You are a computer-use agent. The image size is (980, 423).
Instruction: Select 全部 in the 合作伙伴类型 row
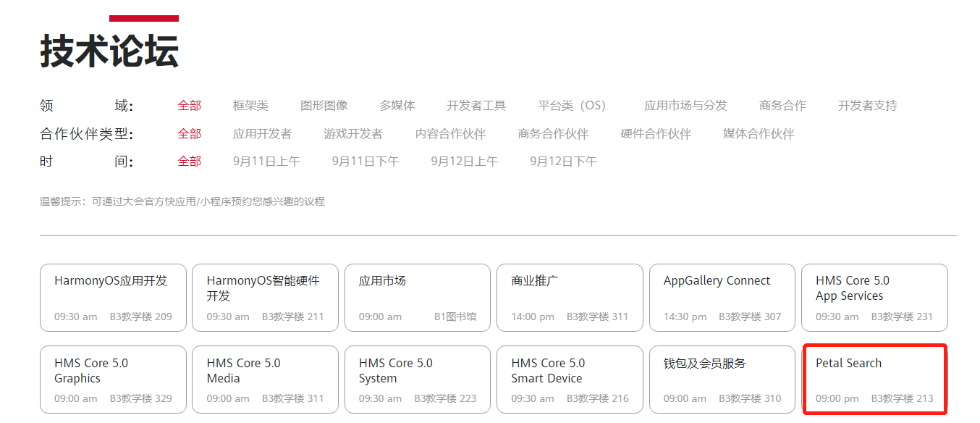190,134
